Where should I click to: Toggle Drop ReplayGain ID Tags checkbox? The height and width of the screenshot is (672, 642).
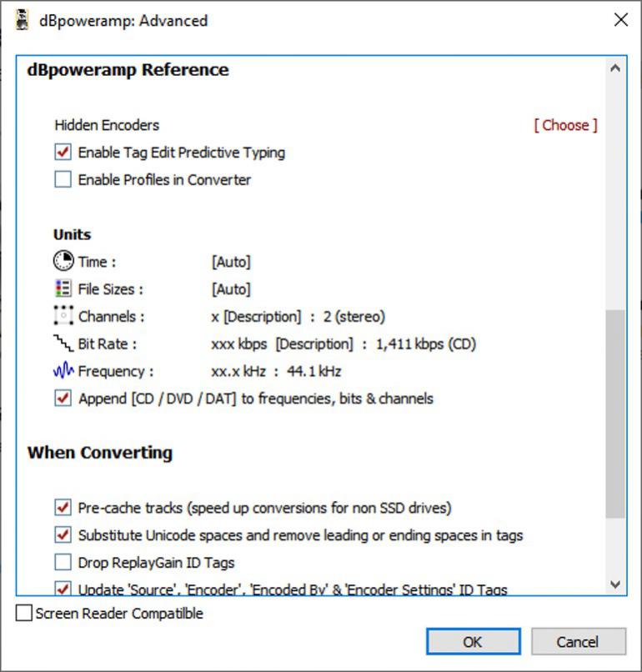point(63,563)
